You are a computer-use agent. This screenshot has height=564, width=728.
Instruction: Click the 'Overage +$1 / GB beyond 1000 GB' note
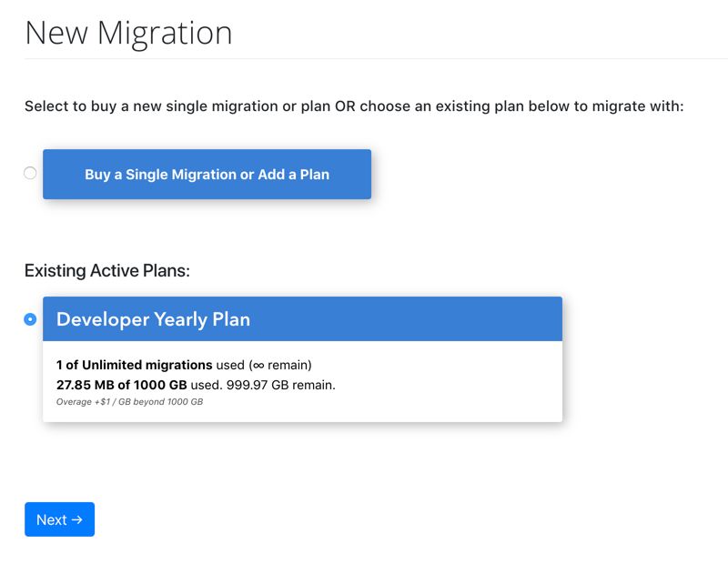(x=129, y=402)
